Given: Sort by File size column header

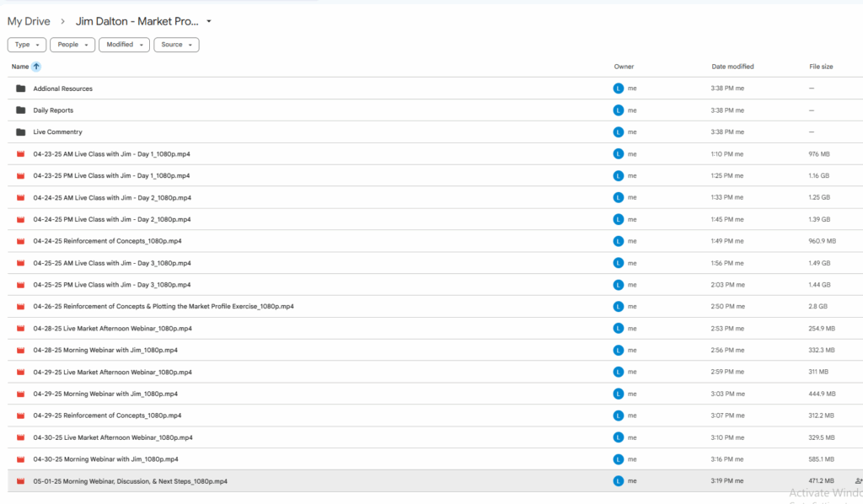Looking at the screenshot, I should [821, 67].
